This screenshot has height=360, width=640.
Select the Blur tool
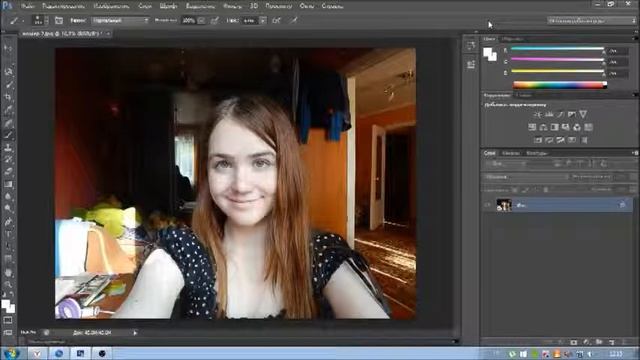point(8,196)
